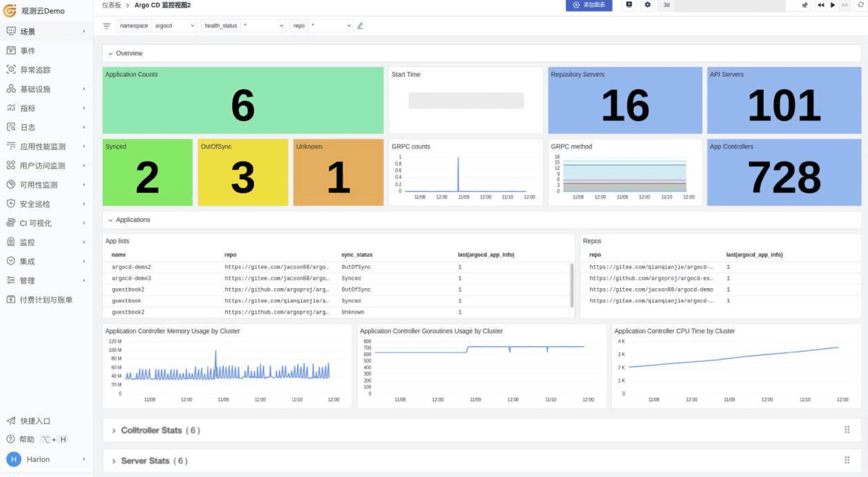Click the Repository Servers panel
This screenshot has height=477, width=868.
click(x=625, y=100)
